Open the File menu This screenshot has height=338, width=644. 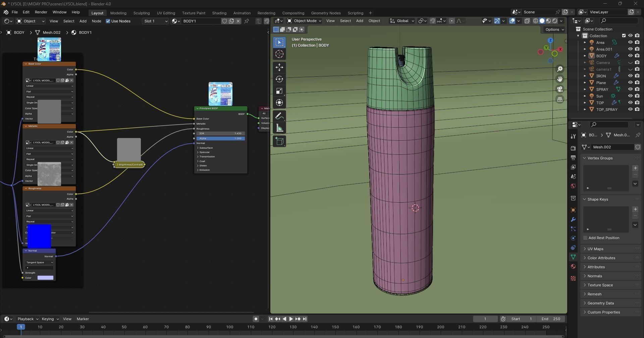pyautogui.click(x=15, y=12)
